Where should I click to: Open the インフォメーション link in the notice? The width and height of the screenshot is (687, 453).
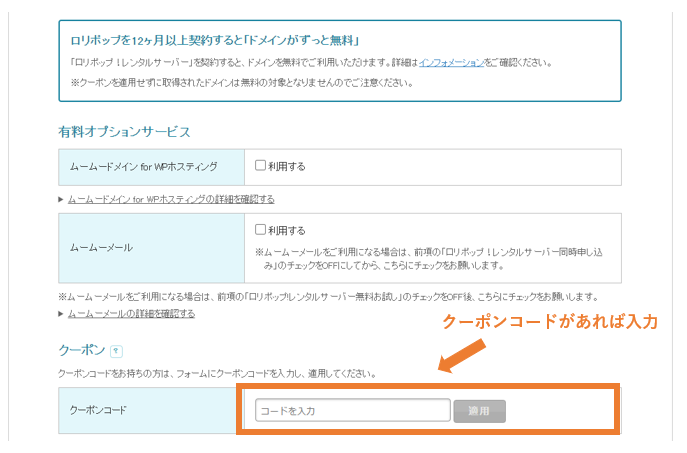451,62
